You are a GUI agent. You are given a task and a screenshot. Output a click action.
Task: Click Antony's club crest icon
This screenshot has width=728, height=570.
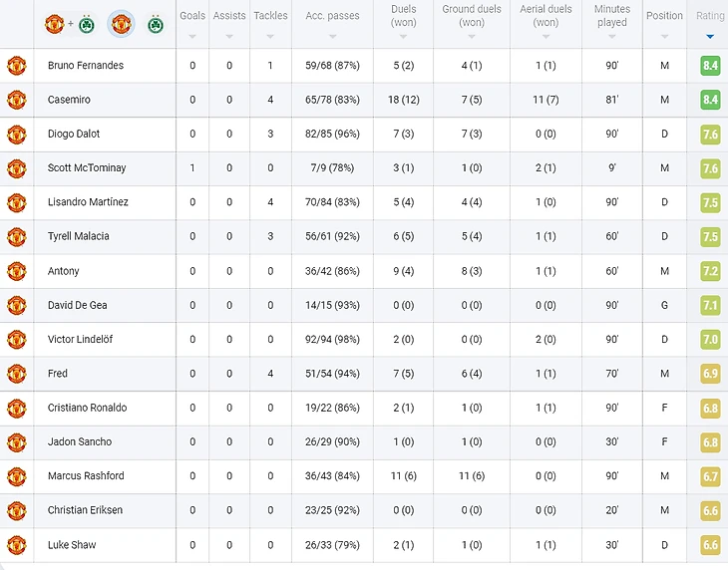click(16, 271)
